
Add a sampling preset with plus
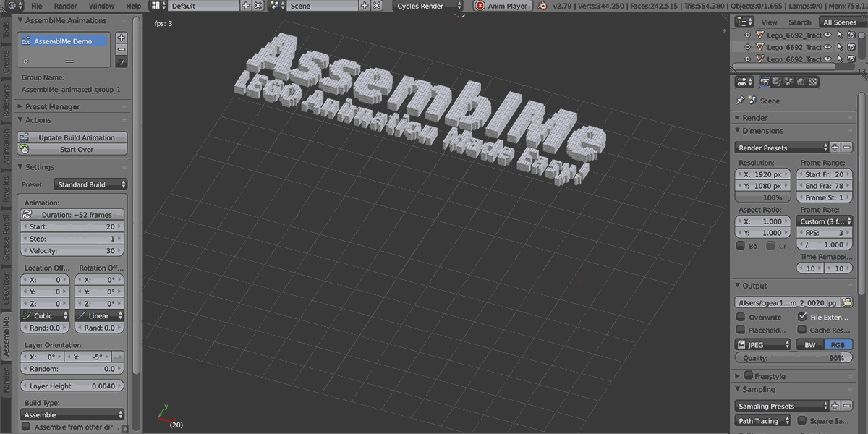click(x=835, y=406)
